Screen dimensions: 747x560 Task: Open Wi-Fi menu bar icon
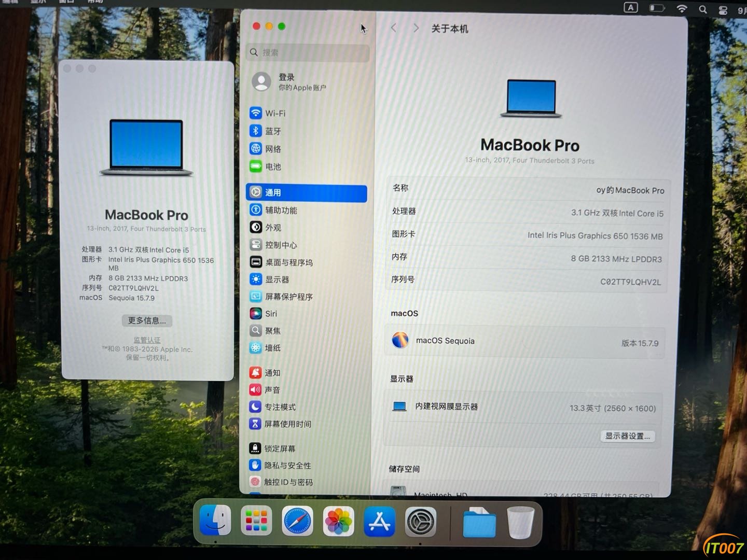click(x=682, y=8)
